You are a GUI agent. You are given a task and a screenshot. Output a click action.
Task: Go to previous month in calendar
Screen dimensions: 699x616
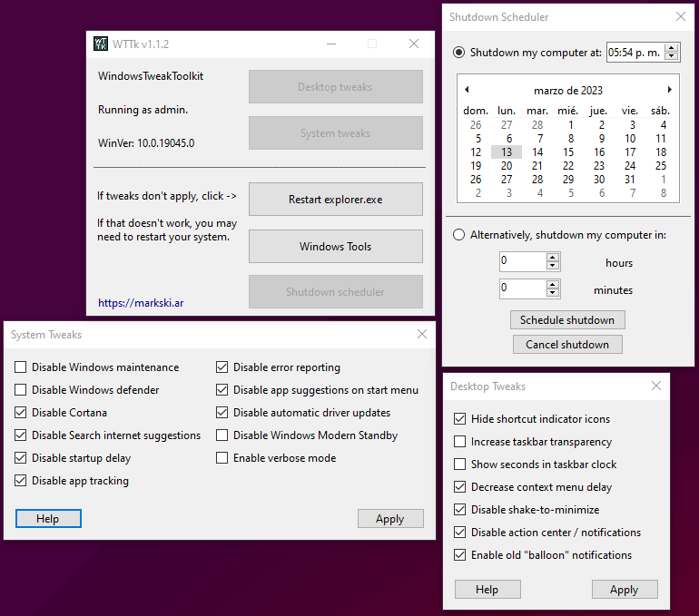(467, 90)
